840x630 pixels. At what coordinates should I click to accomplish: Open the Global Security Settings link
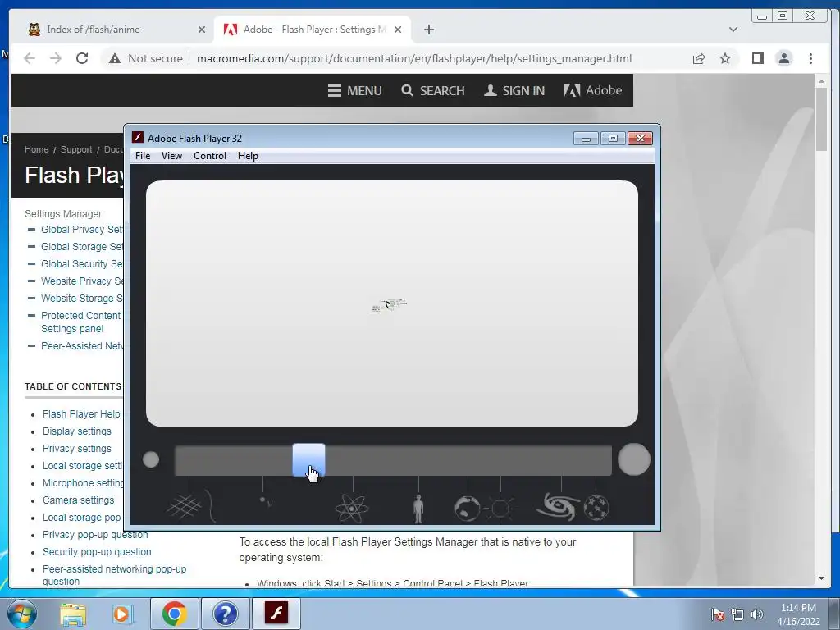coord(82,263)
